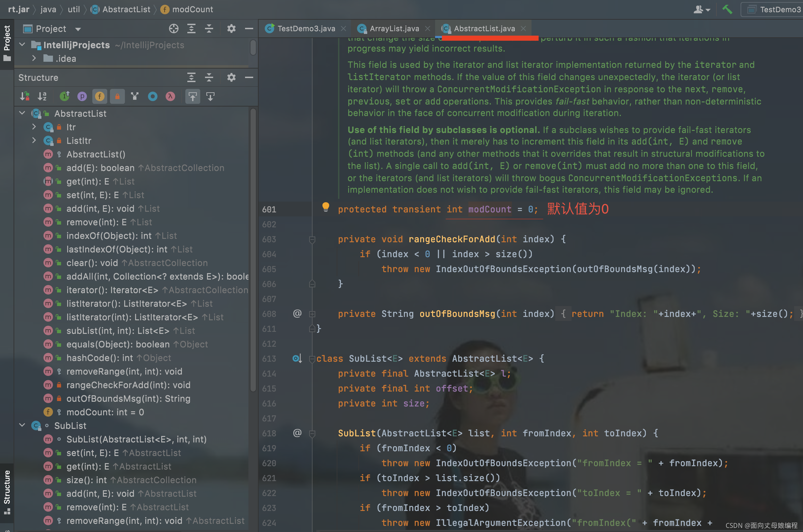
Task: Click Show Anonymous Classes blue circle icon
Action: [x=152, y=97]
